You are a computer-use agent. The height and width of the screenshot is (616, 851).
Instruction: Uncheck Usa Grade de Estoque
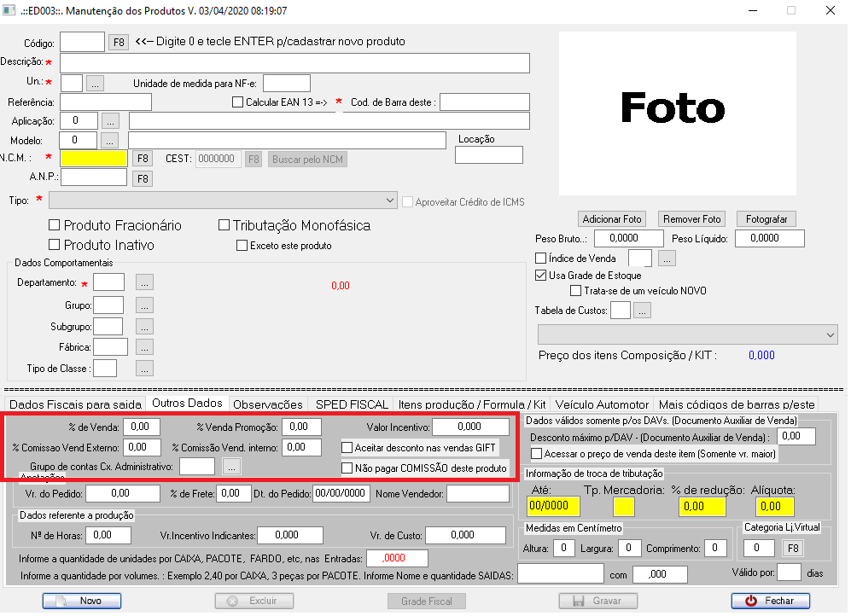[x=540, y=276]
